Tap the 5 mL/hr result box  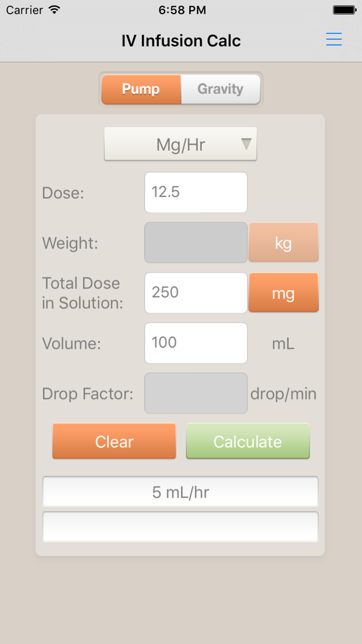(180, 492)
